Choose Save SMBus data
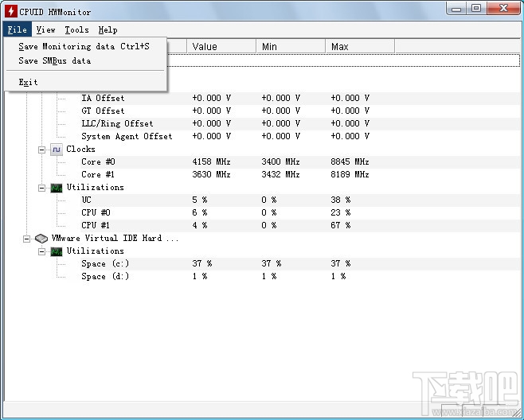 point(85,60)
